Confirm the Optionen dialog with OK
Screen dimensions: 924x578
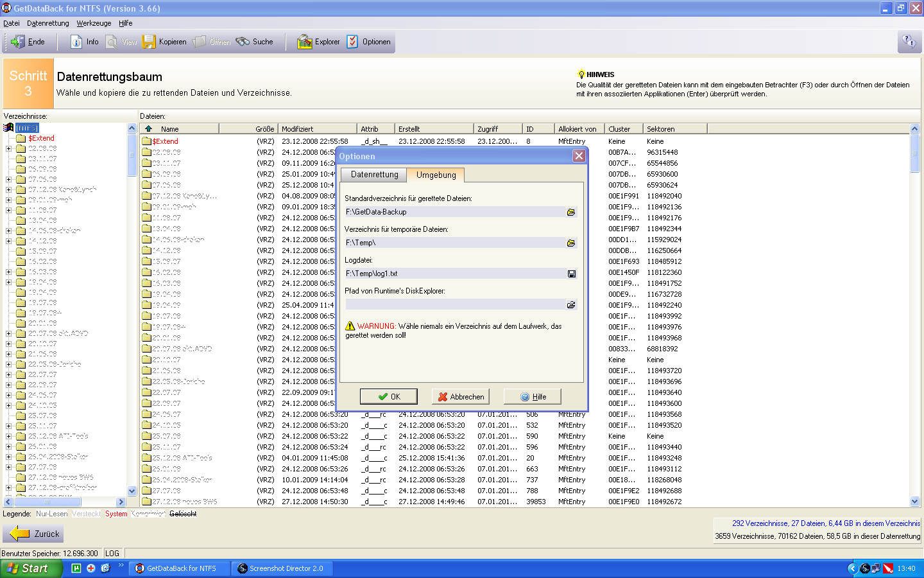click(x=389, y=396)
